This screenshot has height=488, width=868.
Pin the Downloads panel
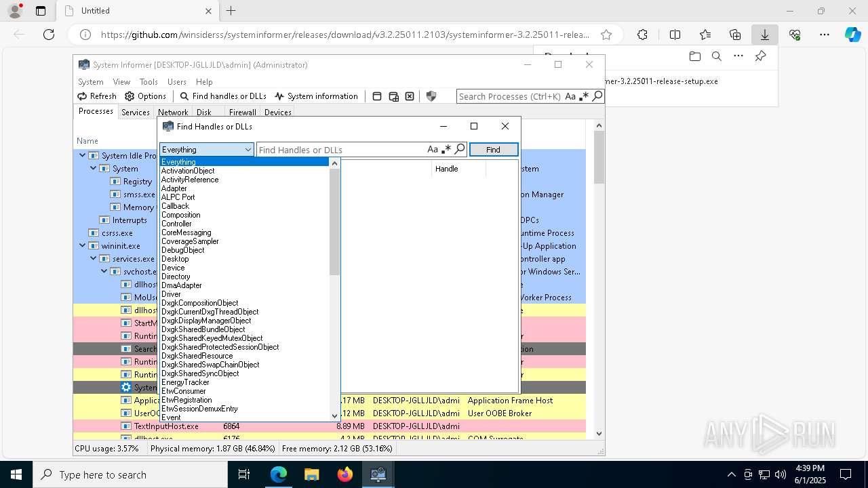pyautogui.click(x=760, y=56)
